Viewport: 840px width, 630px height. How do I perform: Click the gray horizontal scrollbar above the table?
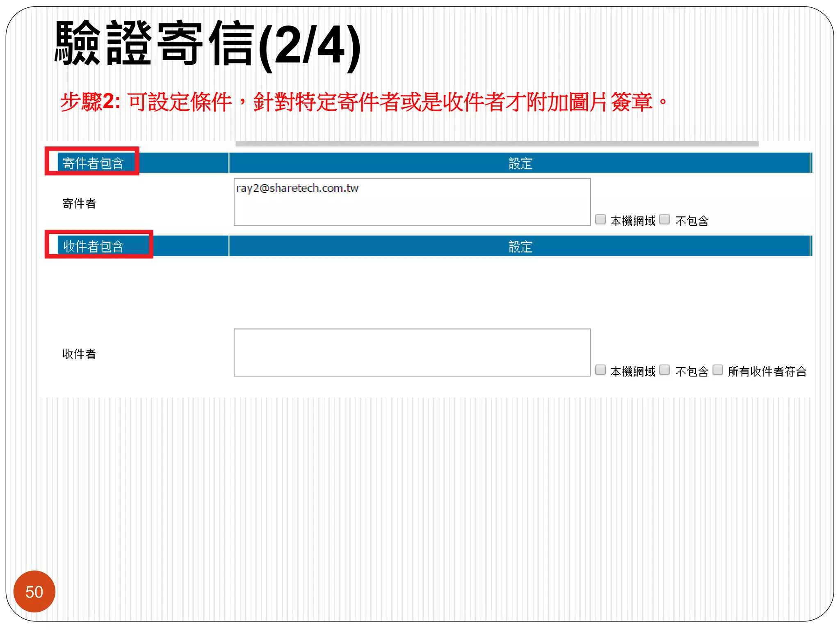coord(497,144)
